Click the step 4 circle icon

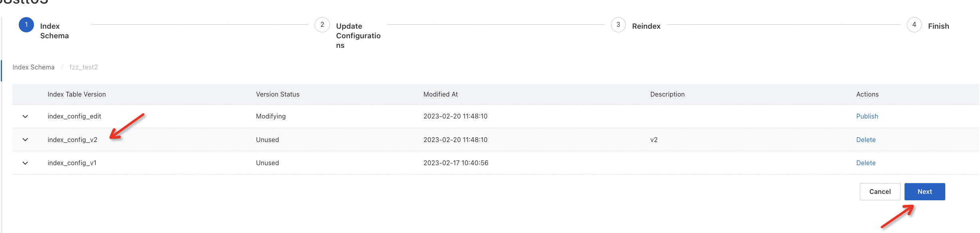(914, 25)
